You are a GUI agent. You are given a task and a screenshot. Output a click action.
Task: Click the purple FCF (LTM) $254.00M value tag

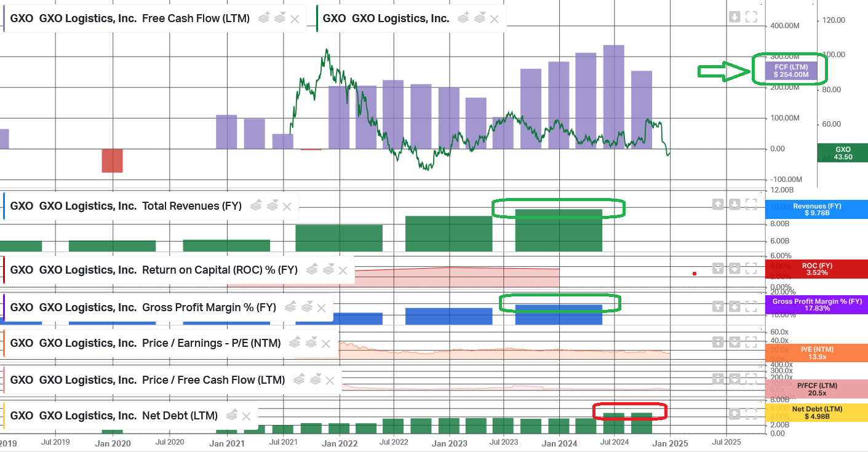click(x=791, y=71)
